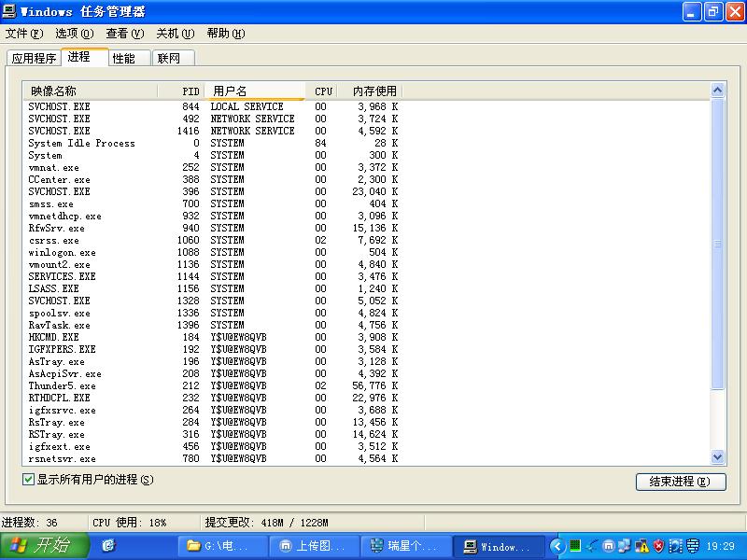The image size is (747, 560).
Task: Switch to G:\电... taskbar window
Action: (222, 546)
